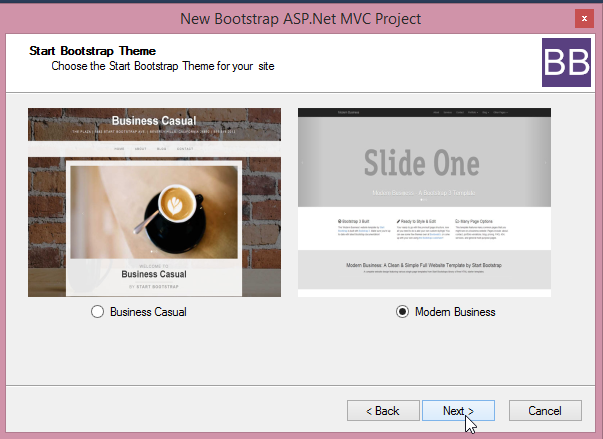Close the New Bootstrap project dialog

click(584, 18)
